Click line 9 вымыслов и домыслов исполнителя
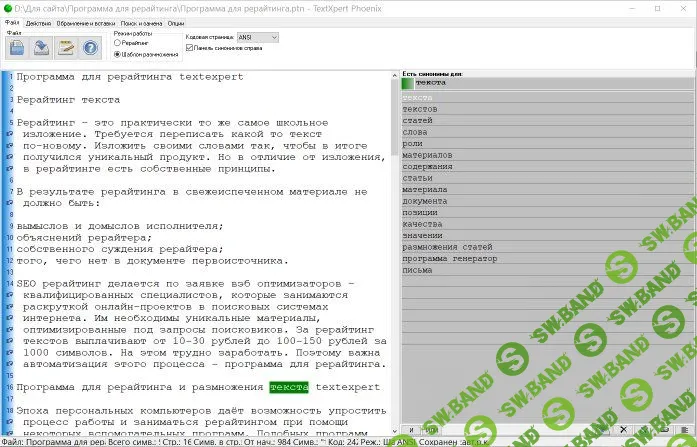697x447 pixels. tap(120, 226)
